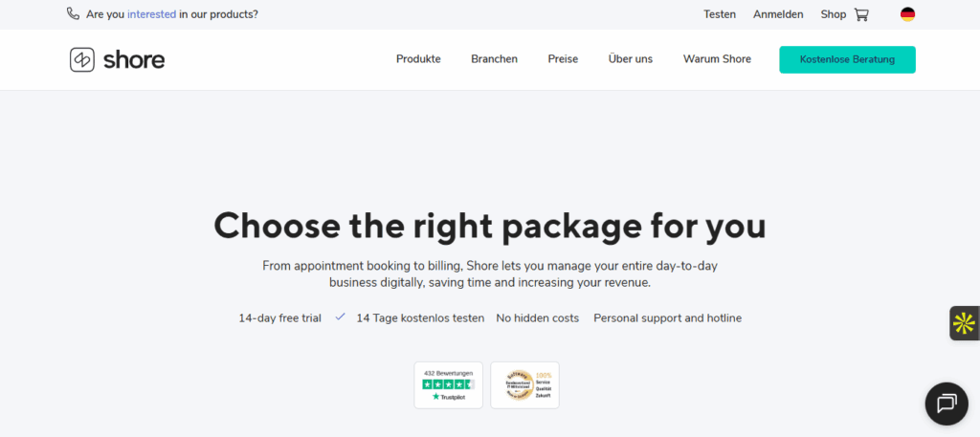Click the yellow asterisk side widget

[964, 323]
